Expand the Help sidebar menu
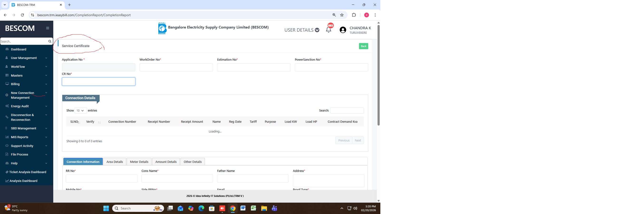The width and height of the screenshot is (644, 214). pos(26,163)
